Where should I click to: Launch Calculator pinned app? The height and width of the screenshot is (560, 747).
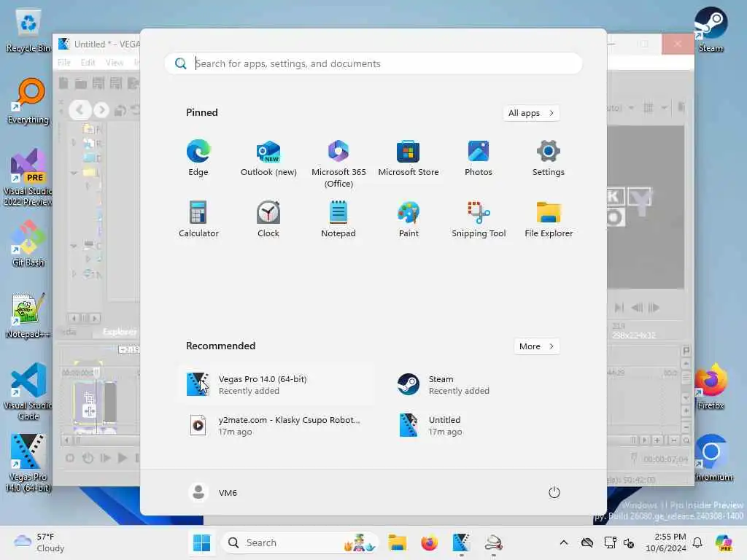[x=198, y=219]
